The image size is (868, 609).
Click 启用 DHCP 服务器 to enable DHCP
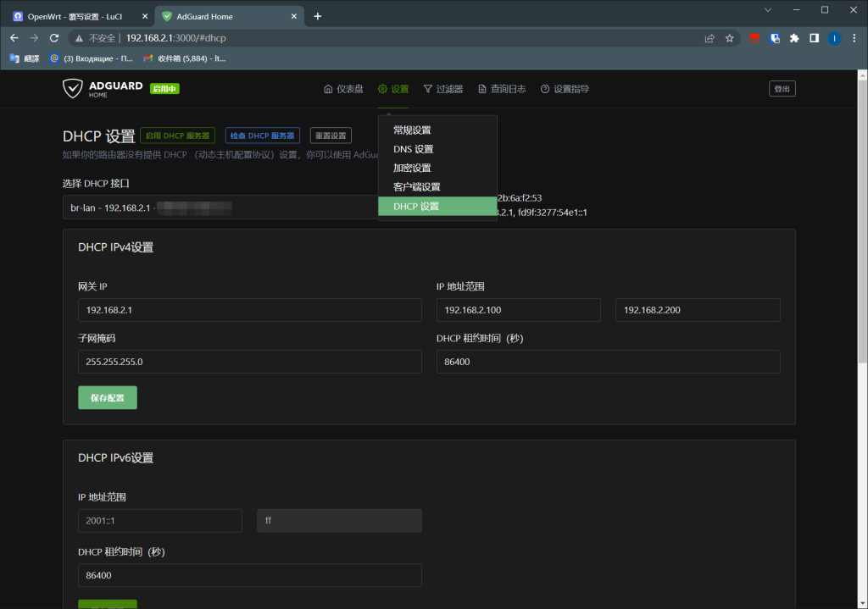[177, 134]
